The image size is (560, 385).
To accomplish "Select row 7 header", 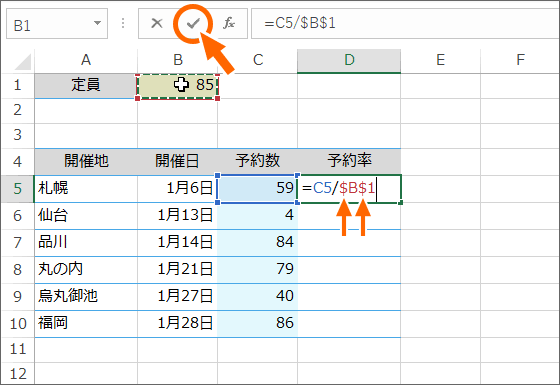I will click(x=18, y=243).
